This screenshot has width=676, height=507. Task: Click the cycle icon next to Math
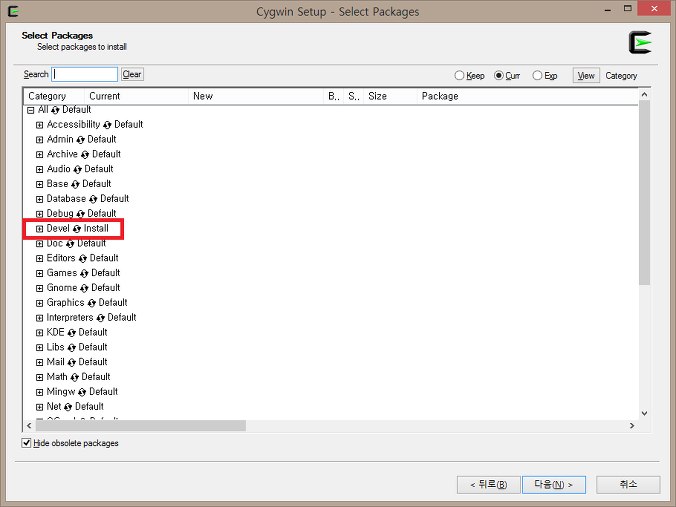coord(74,378)
